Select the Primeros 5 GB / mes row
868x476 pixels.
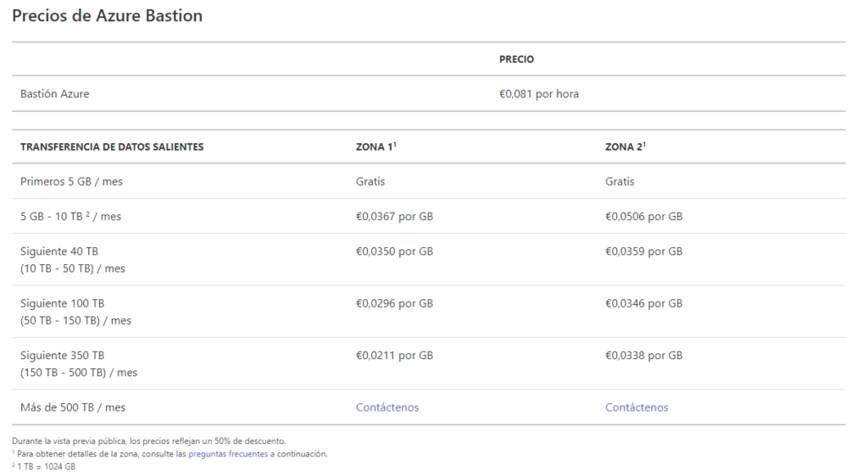pos(429,181)
